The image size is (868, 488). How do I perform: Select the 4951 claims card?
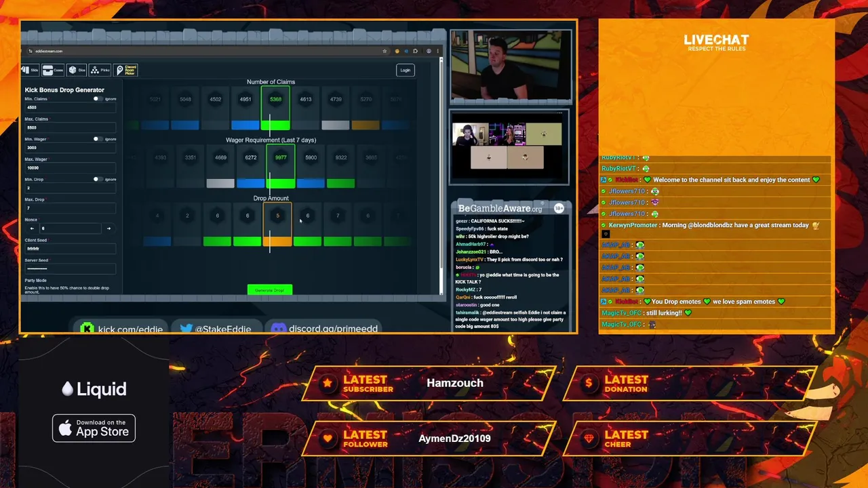click(x=245, y=108)
